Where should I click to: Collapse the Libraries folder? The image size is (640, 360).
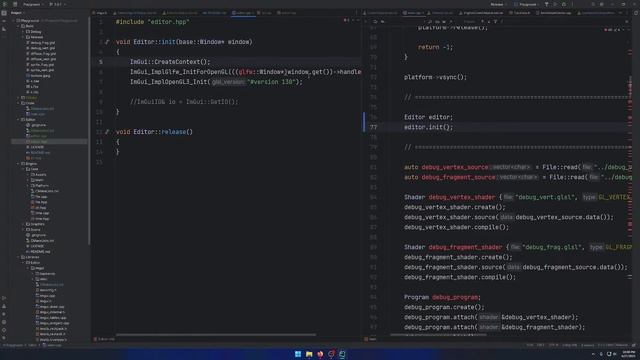18,257
